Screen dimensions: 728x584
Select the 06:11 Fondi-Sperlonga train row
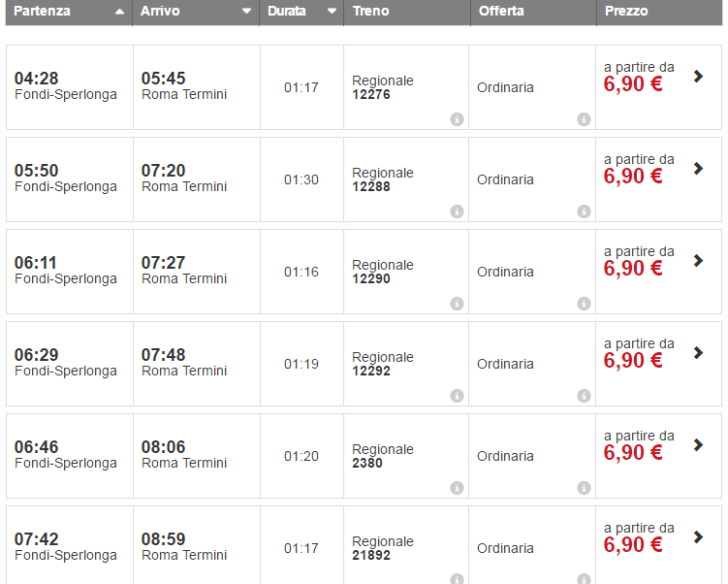[66, 271]
